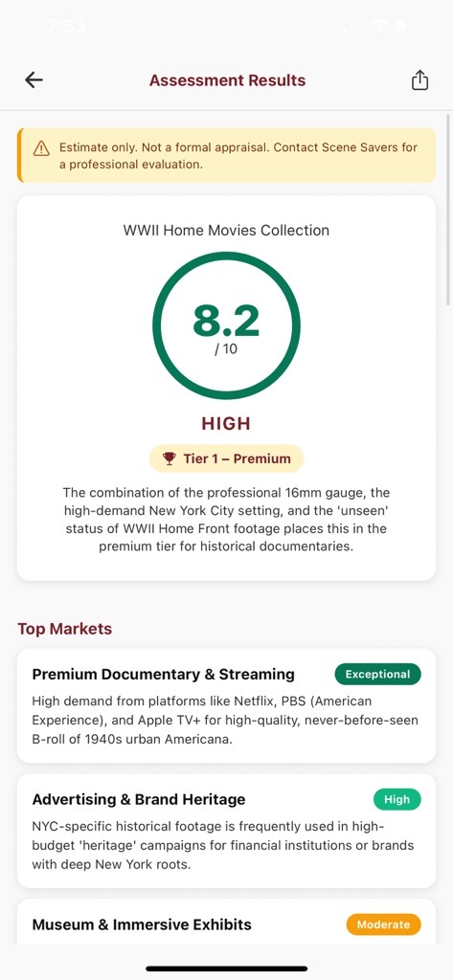Click the HIGH rating label
The height and width of the screenshot is (980, 453).
(226, 424)
